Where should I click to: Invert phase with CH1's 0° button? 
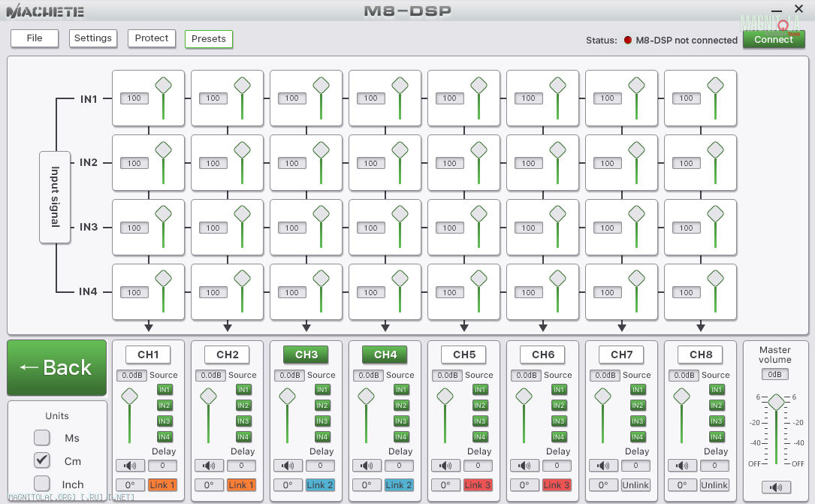point(130,485)
